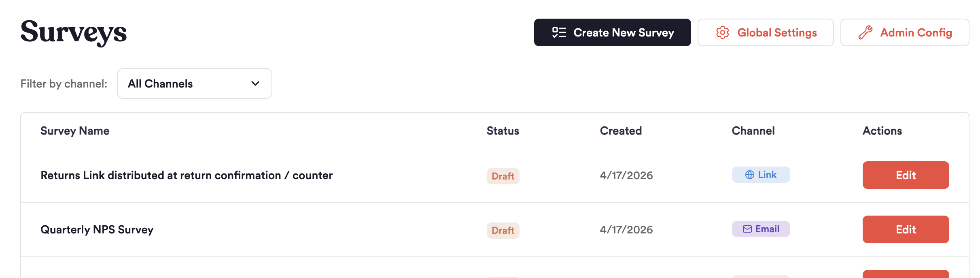Open the Returns Link distributed survey name
The image size is (980, 278).
pyautogui.click(x=187, y=175)
